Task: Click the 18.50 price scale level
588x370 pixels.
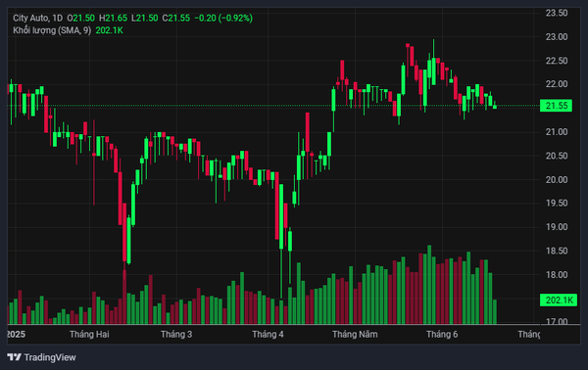Action: click(557, 251)
